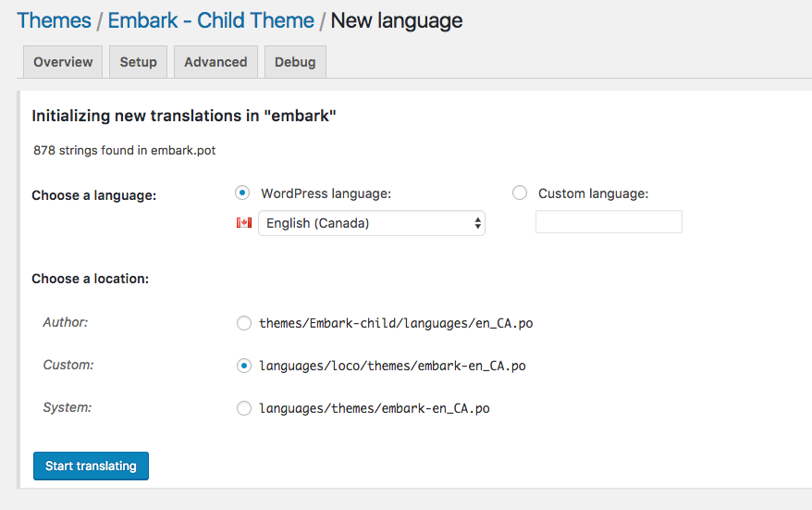Switch to the Overview tab

[x=63, y=62]
